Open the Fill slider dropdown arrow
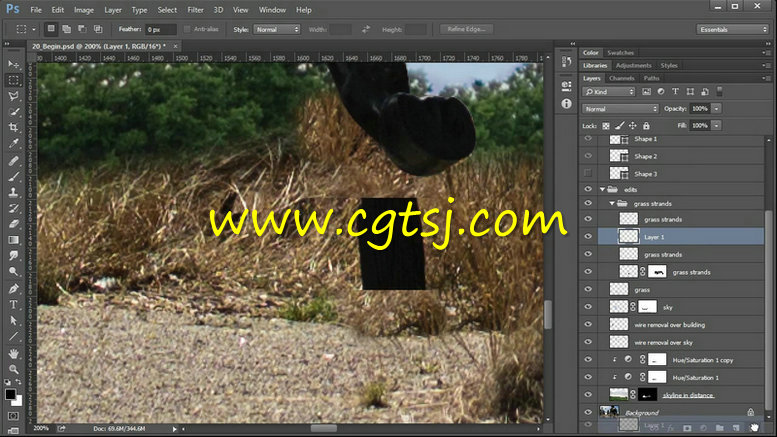This screenshot has height=437, width=777. point(716,126)
